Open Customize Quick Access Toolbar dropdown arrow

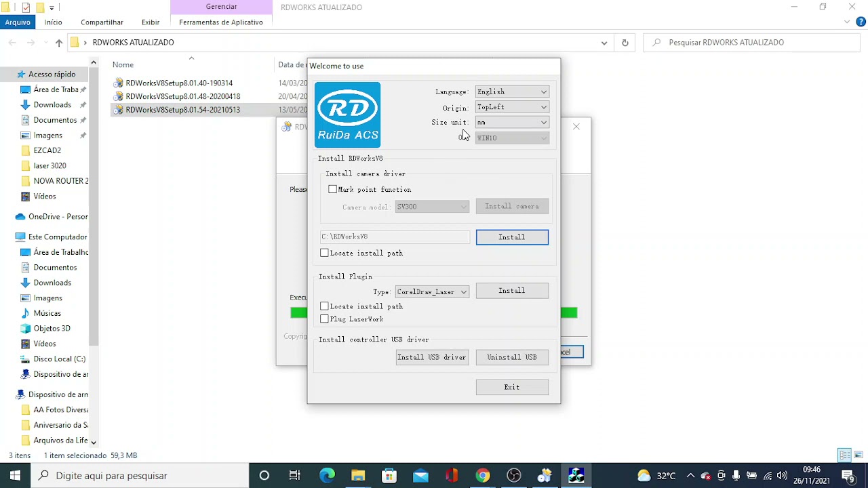52,8
